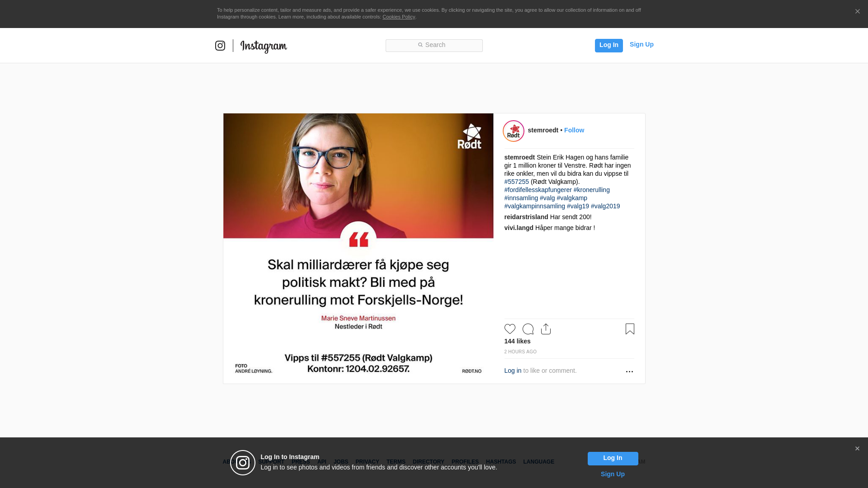Image resolution: width=868 pixels, height=488 pixels.
Task: Open the #valg hashtag
Action: (547, 198)
